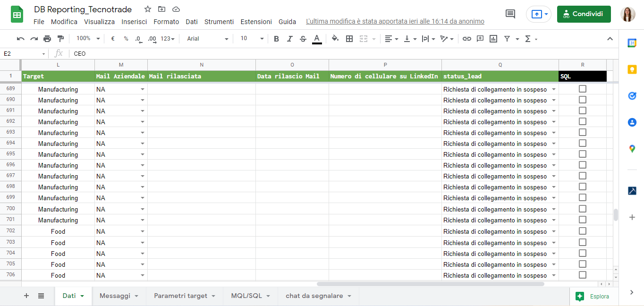
Task: Click the Esplora button
Action: (x=592, y=296)
